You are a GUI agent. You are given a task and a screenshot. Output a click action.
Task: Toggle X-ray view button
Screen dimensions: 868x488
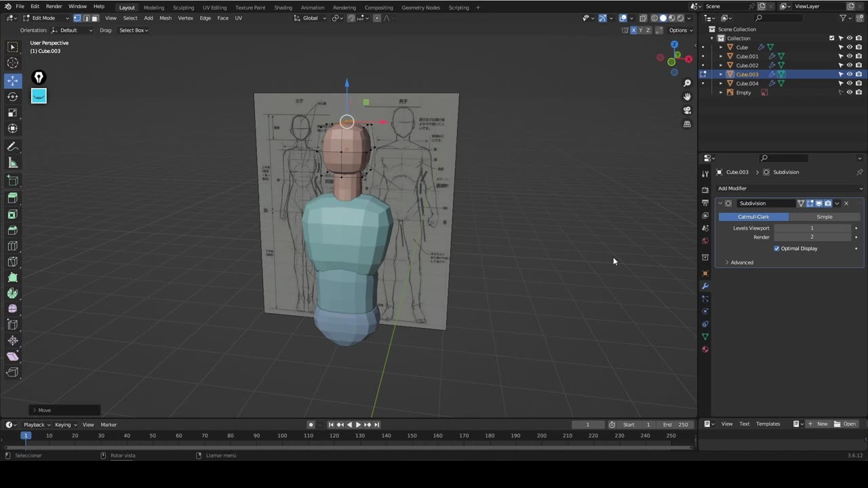643,18
